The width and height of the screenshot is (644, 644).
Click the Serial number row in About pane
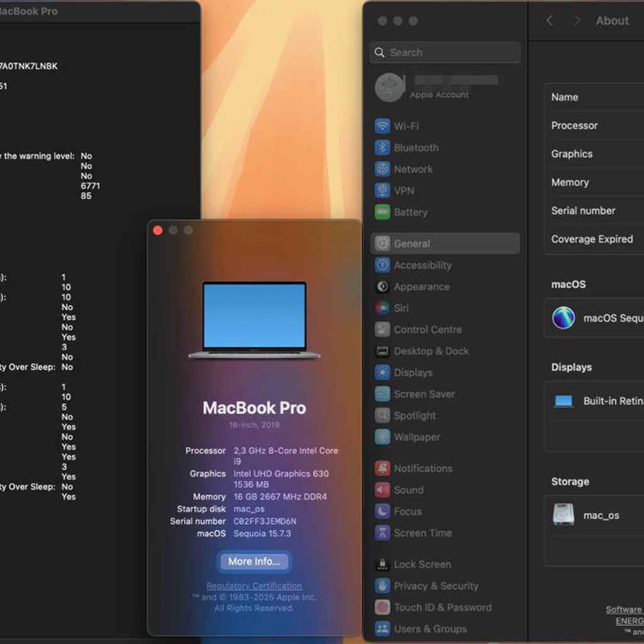pyautogui.click(x=594, y=211)
